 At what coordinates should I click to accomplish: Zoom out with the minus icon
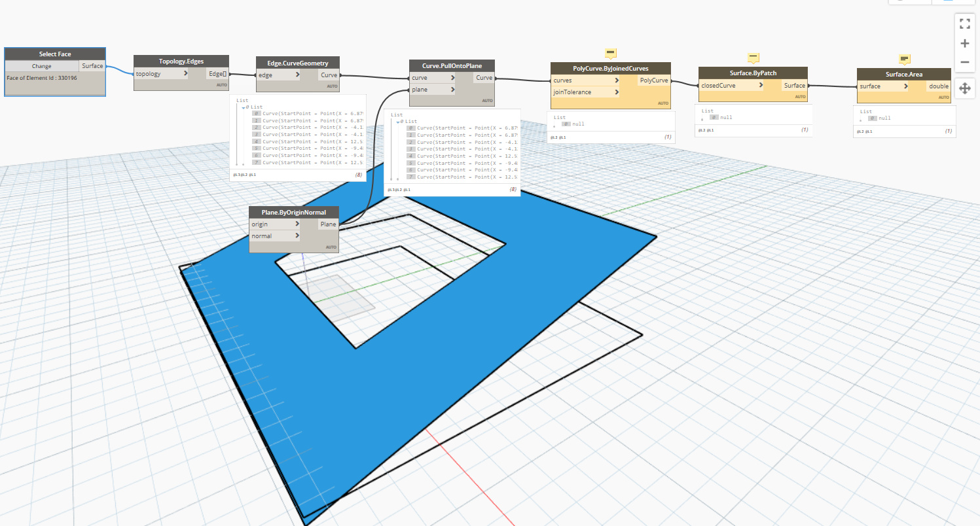pyautogui.click(x=964, y=62)
